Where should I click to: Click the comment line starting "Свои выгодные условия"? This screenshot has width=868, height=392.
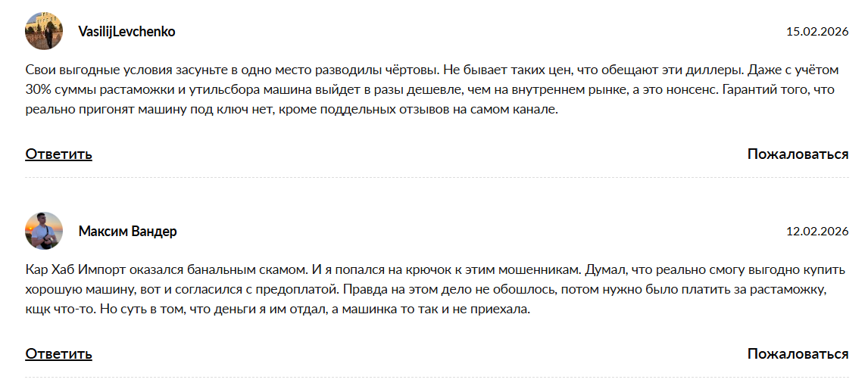pyautogui.click(x=227, y=70)
